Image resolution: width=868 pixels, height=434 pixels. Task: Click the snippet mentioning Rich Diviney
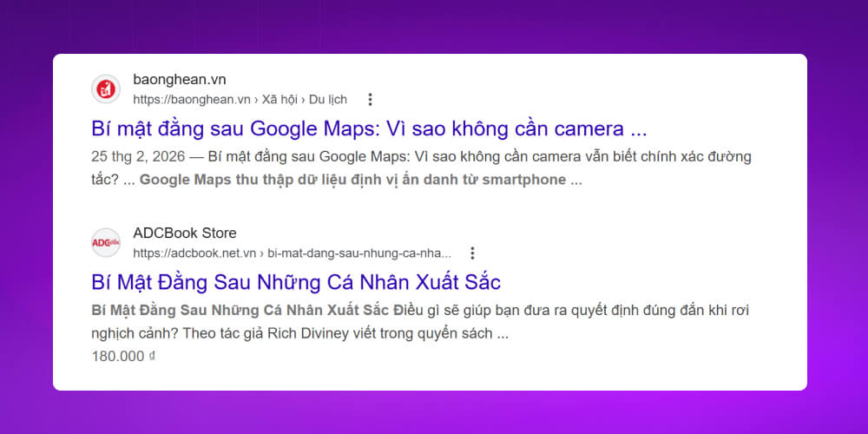tap(420, 322)
